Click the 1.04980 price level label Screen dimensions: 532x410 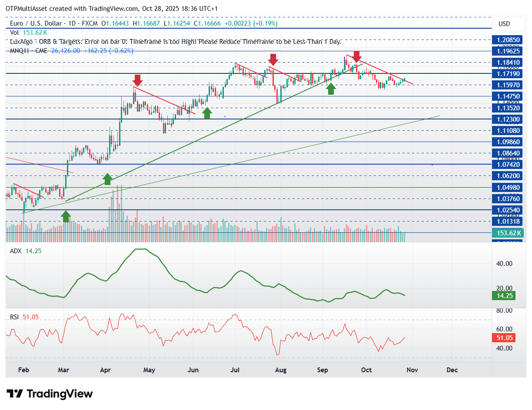pos(508,187)
